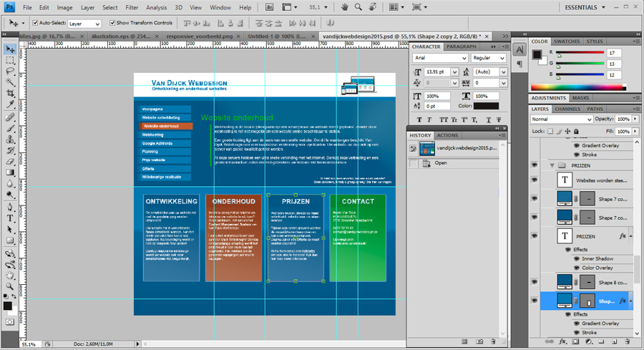Viewport: 644px width, 350px height.
Task: Switch to the Swatches tab
Action: click(567, 42)
